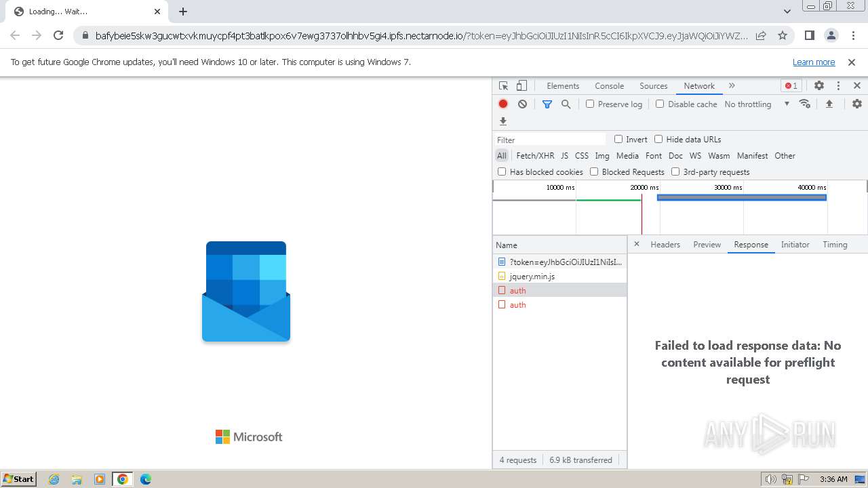The image size is (868, 488).
Task: Open the No throttling dropdown
Action: [x=757, y=104]
